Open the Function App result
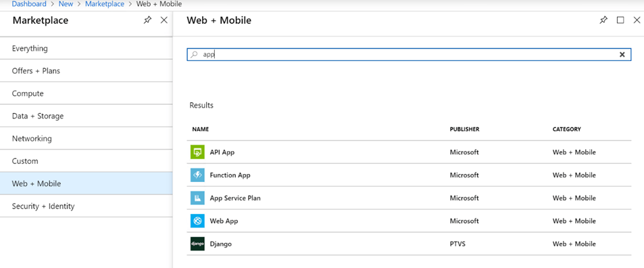Screen dimensions: 644x268 (409, 175)
